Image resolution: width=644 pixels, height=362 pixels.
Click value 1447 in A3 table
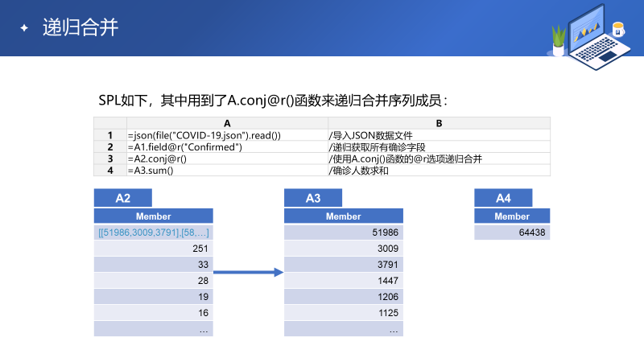pyautogui.click(x=344, y=280)
